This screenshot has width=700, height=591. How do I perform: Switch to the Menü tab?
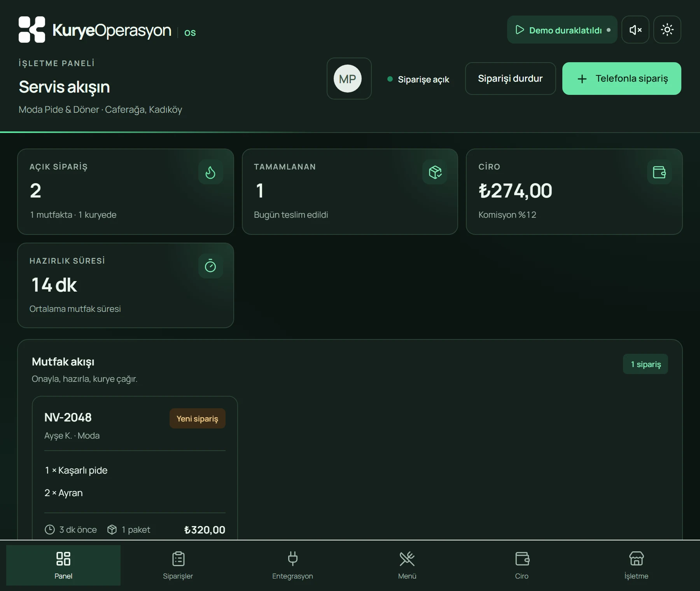(407, 565)
